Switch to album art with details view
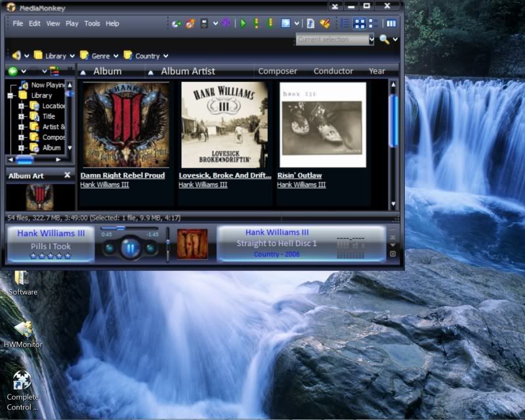Viewport: 525px width, 420px height. coord(373,24)
